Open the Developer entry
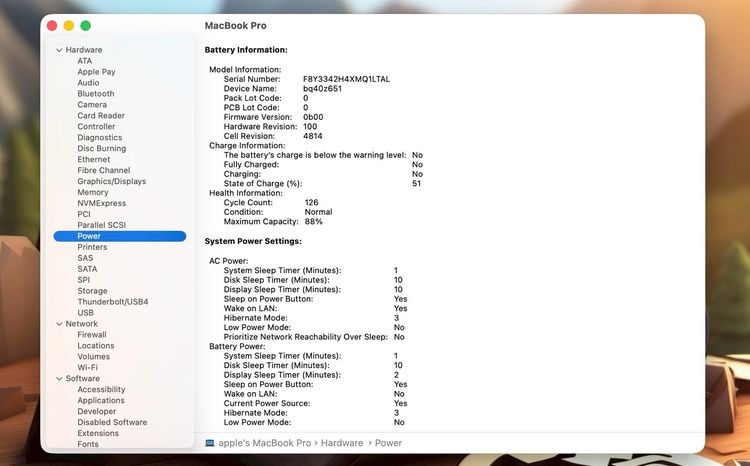 click(97, 411)
